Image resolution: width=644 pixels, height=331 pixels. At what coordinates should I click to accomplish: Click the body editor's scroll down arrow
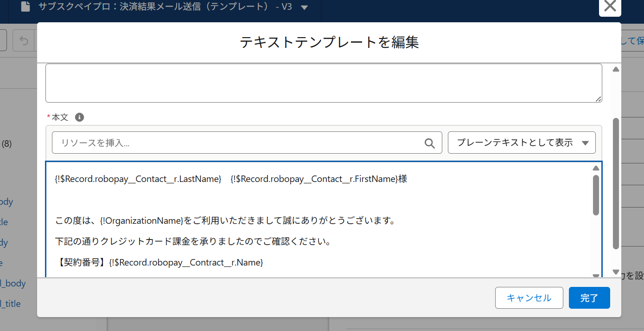point(596,275)
